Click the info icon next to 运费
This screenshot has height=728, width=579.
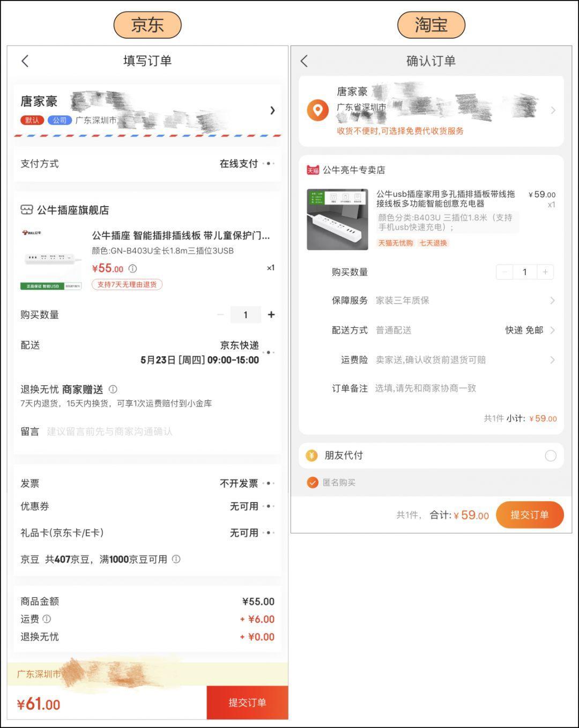[47, 619]
